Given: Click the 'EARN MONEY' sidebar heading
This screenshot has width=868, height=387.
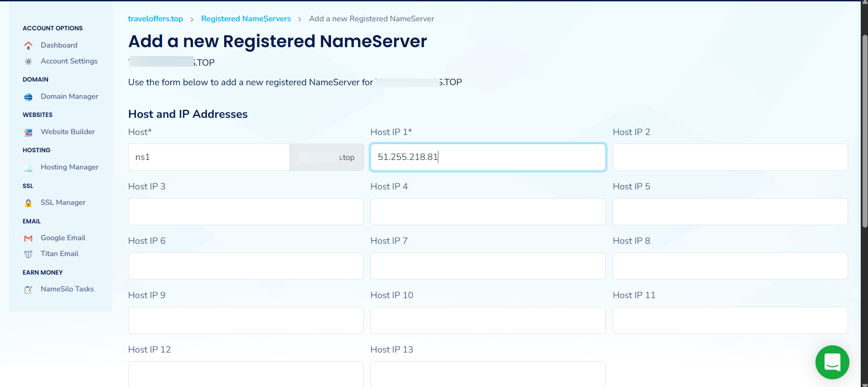Looking at the screenshot, I should pos(43,272).
